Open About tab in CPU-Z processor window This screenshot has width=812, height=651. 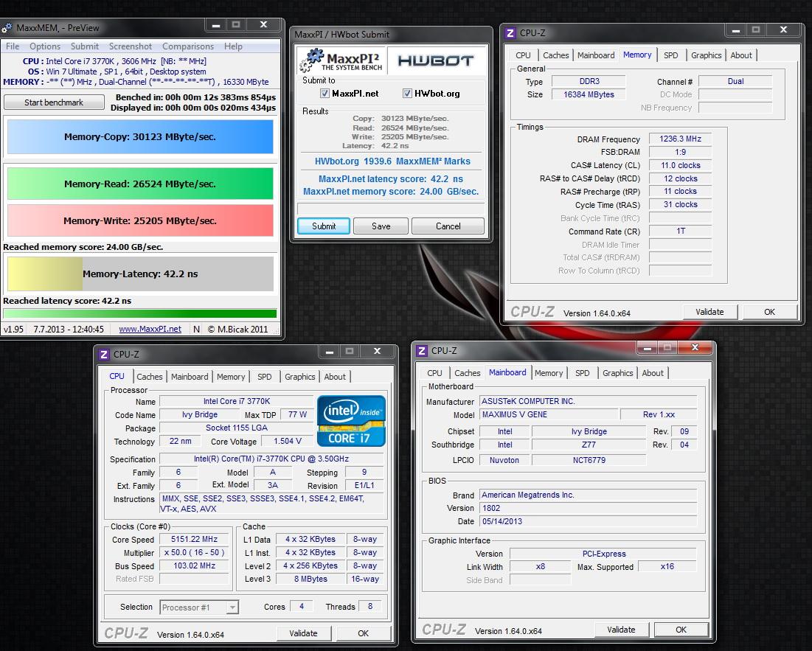335,377
